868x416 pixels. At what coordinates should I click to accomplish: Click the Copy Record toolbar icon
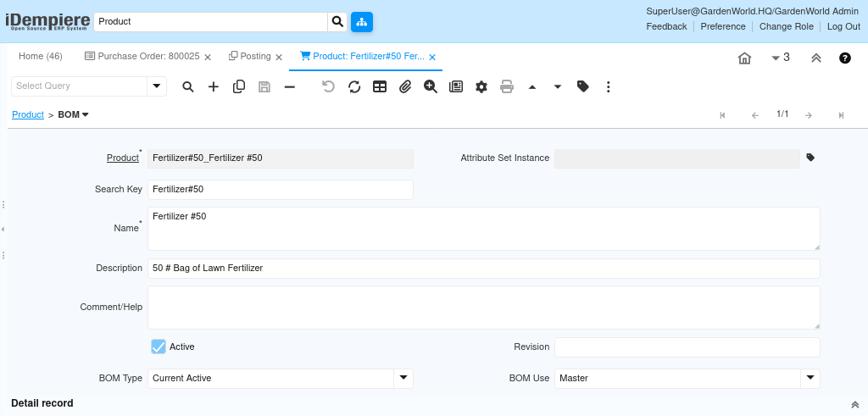239,86
